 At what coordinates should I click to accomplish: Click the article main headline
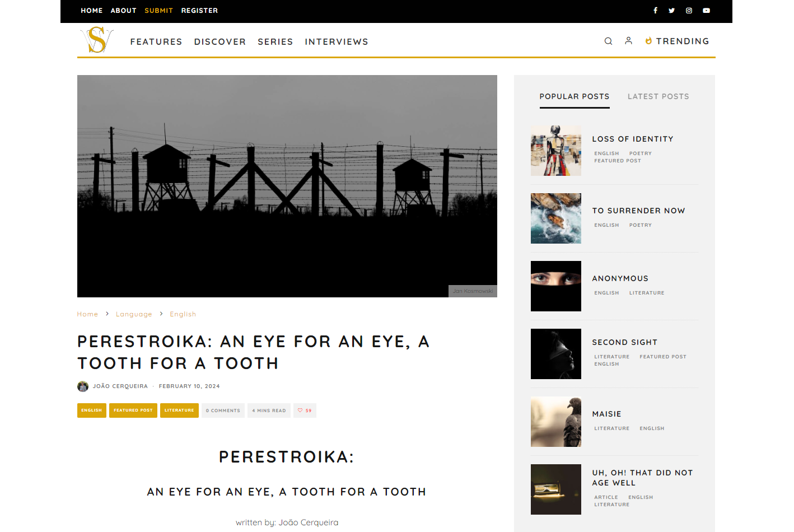tap(254, 352)
